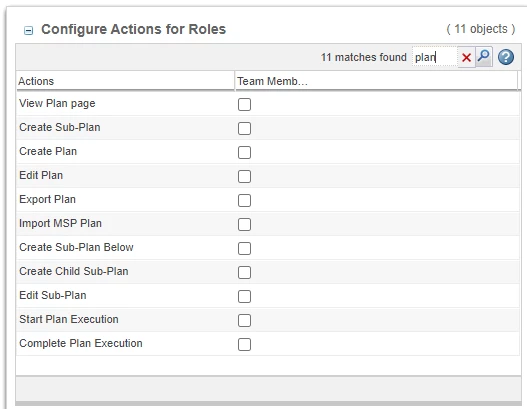This screenshot has width=527, height=409.
Task: Run search with the magnifier icon
Action: click(484, 56)
